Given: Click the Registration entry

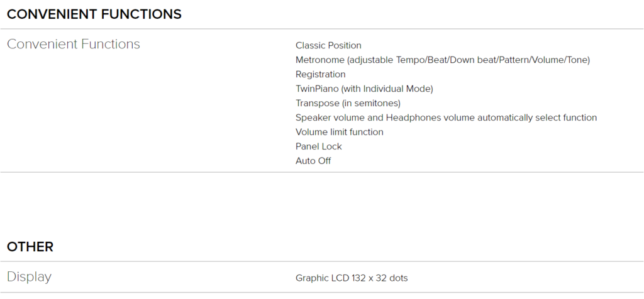Looking at the screenshot, I should [x=320, y=75].
